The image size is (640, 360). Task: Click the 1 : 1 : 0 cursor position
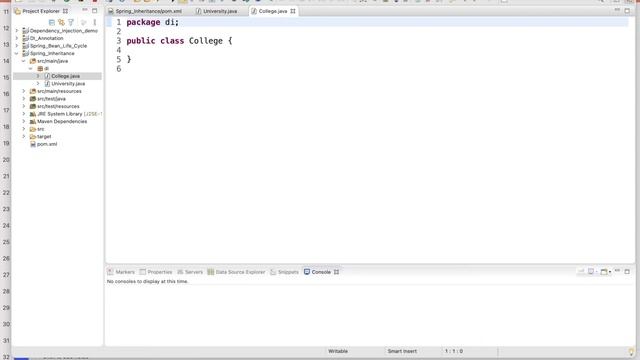click(x=454, y=351)
